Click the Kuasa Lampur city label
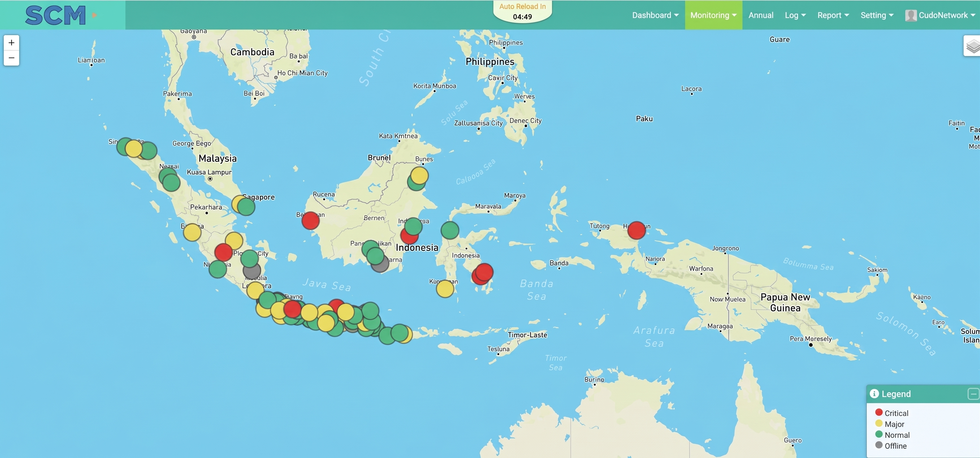Viewport: 980px width, 458px height. click(x=209, y=172)
